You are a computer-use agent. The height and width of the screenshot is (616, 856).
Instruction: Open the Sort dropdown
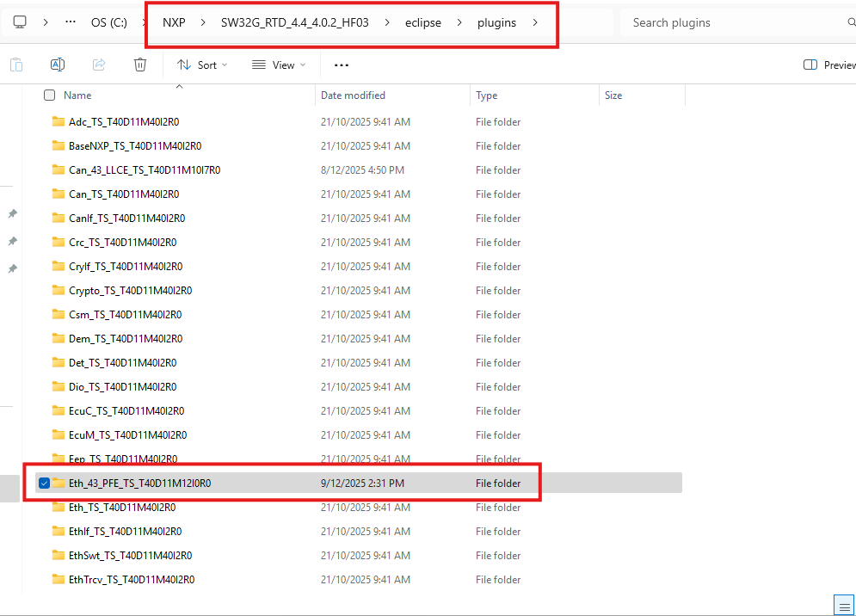[x=201, y=65]
